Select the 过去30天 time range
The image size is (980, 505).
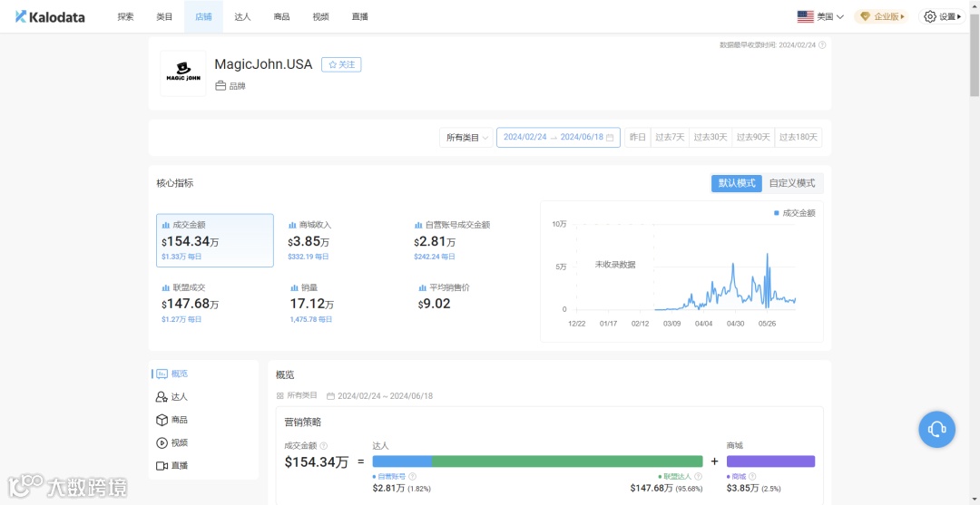(710, 137)
